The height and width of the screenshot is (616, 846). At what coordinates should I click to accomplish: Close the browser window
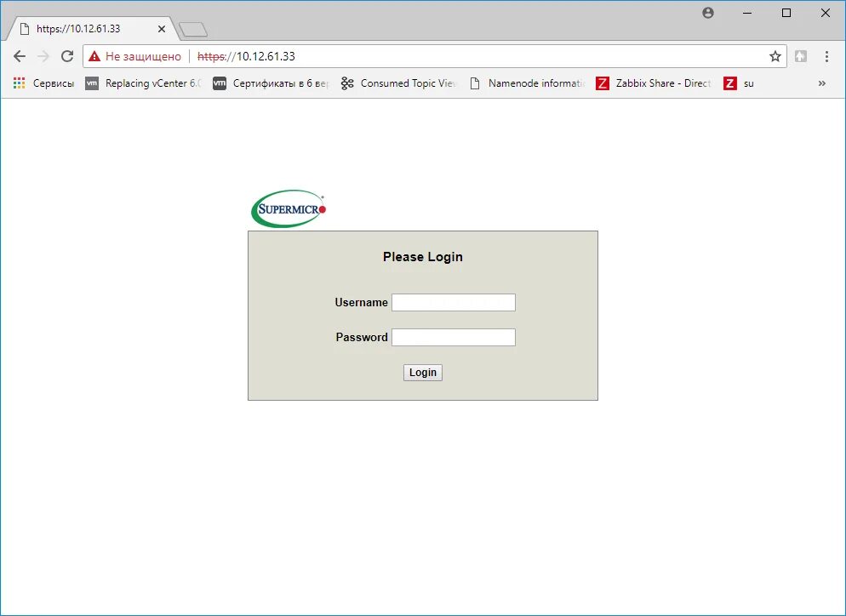[826, 13]
